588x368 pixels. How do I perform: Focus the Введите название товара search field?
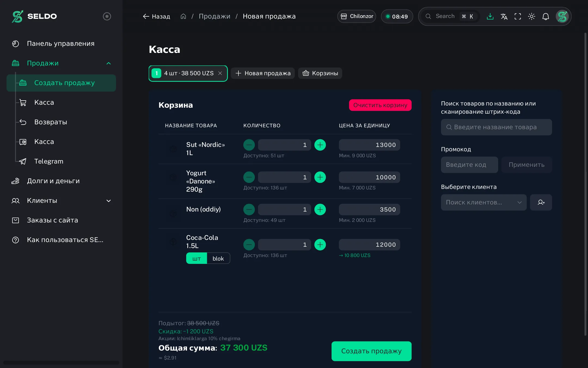(497, 127)
